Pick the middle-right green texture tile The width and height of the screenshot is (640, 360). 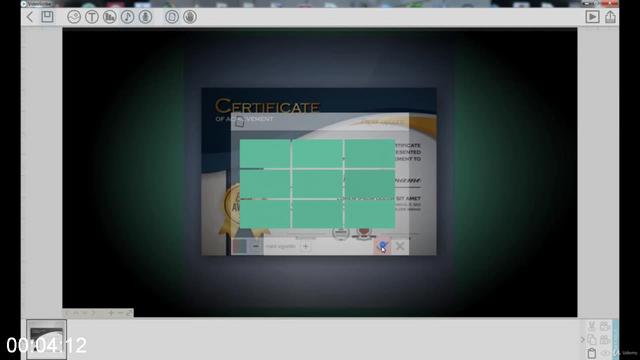point(370,184)
